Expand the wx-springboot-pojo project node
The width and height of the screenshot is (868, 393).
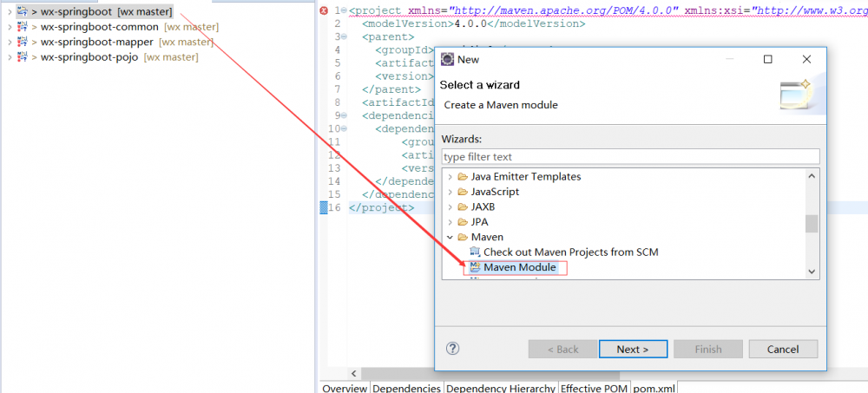[x=10, y=56]
